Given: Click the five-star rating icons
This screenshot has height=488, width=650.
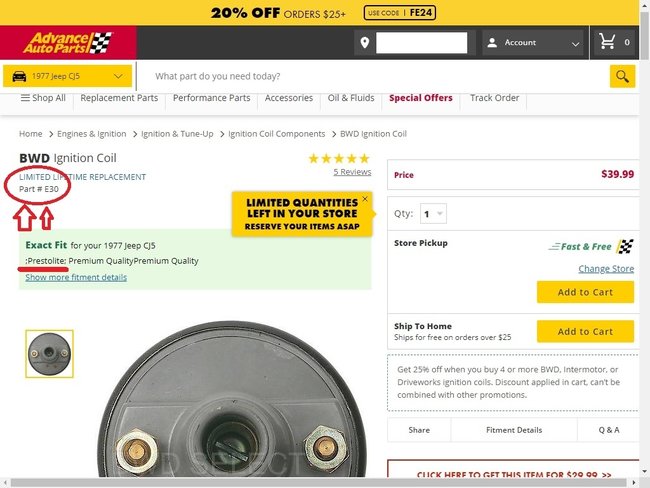Looking at the screenshot, I should (x=339, y=158).
